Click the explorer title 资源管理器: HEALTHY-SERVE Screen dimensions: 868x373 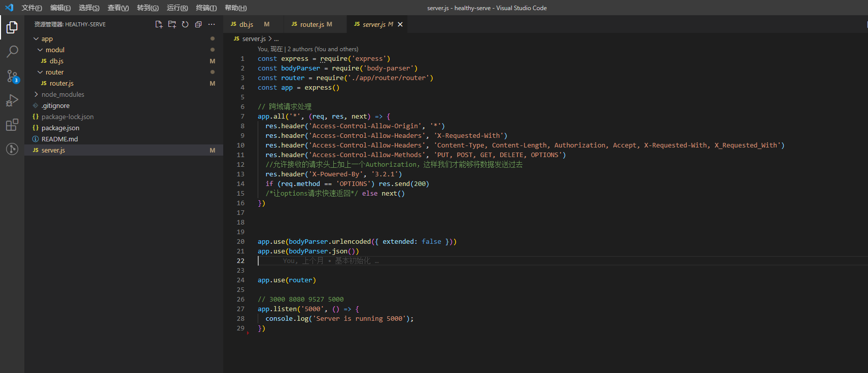70,24
